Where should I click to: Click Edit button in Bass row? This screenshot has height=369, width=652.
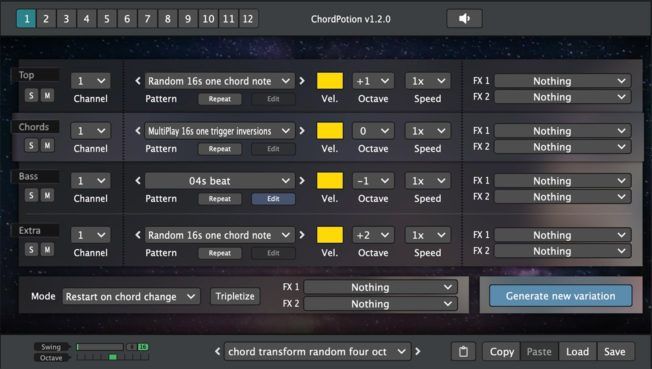(x=273, y=199)
